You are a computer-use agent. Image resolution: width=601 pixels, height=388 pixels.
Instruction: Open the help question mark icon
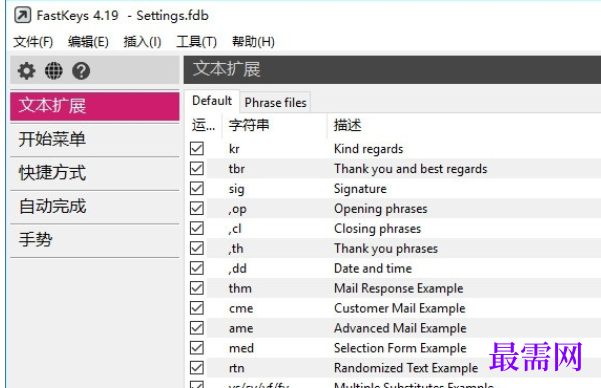(x=81, y=71)
